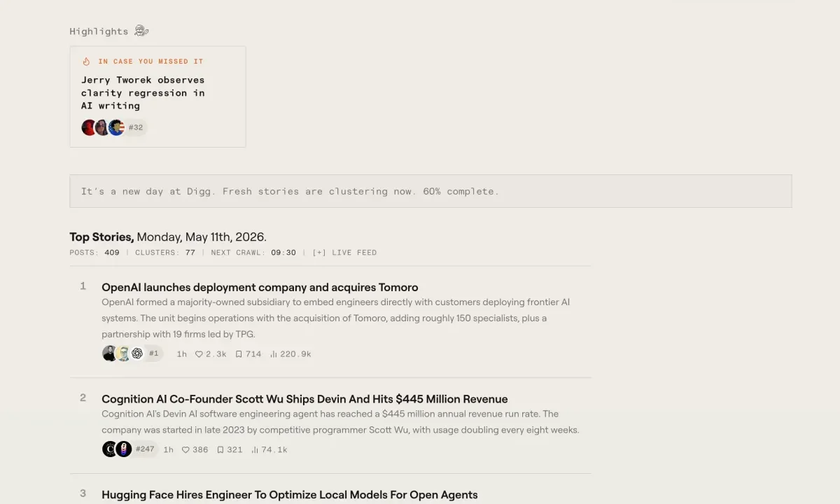Like the OpenAI story with 2.3k hearts
The image size is (840, 504).
pos(211,354)
